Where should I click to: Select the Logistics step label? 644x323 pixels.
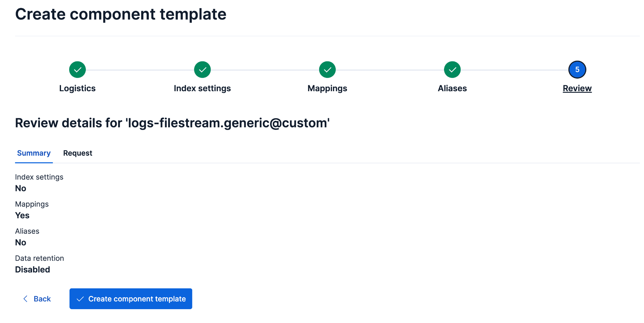point(77,88)
